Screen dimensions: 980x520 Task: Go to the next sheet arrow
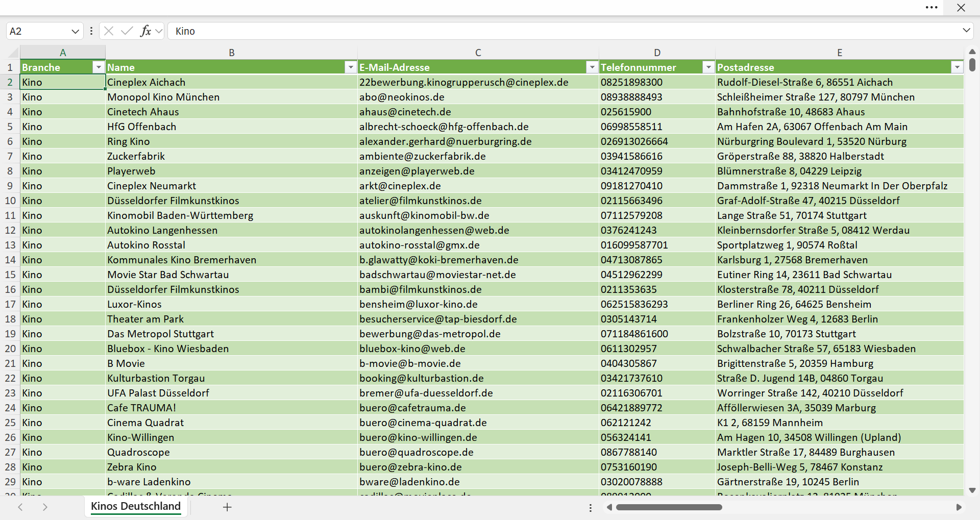45,507
